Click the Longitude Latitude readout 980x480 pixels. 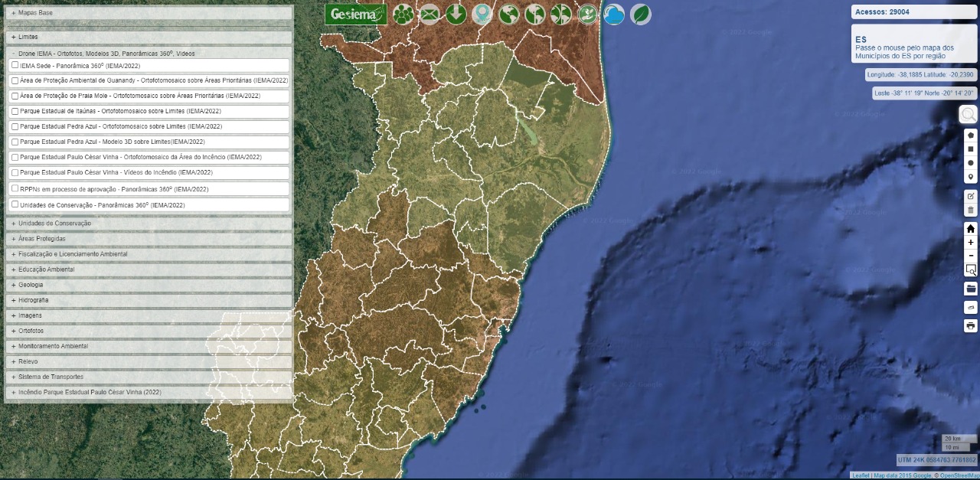click(920, 74)
